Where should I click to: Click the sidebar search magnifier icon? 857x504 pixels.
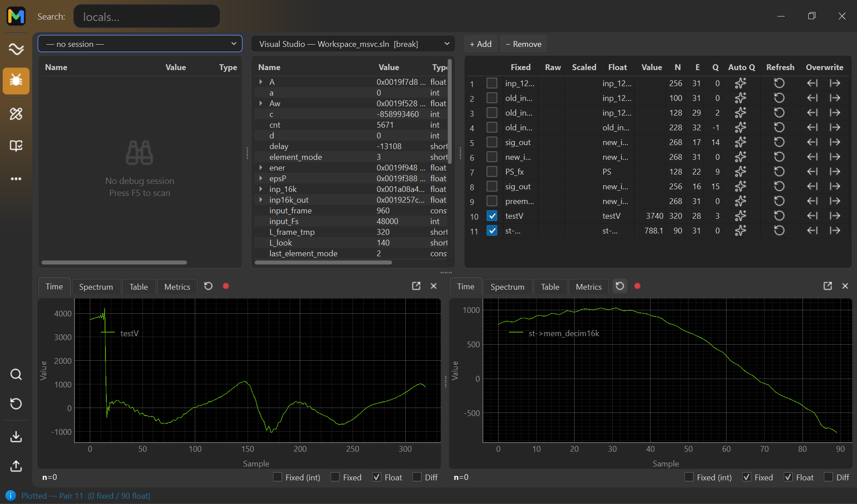pos(16,374)
